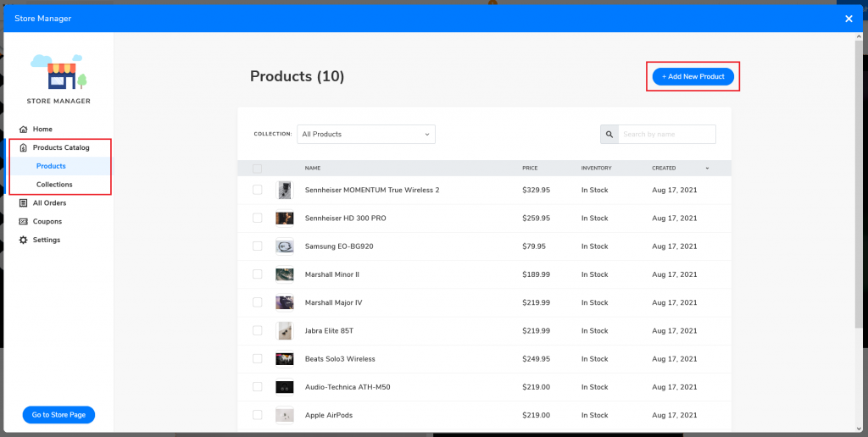Open the Collections submenu item

[54, 185]
